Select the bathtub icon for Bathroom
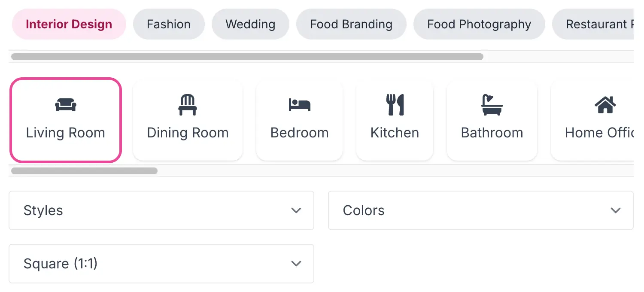 (492, 104)
